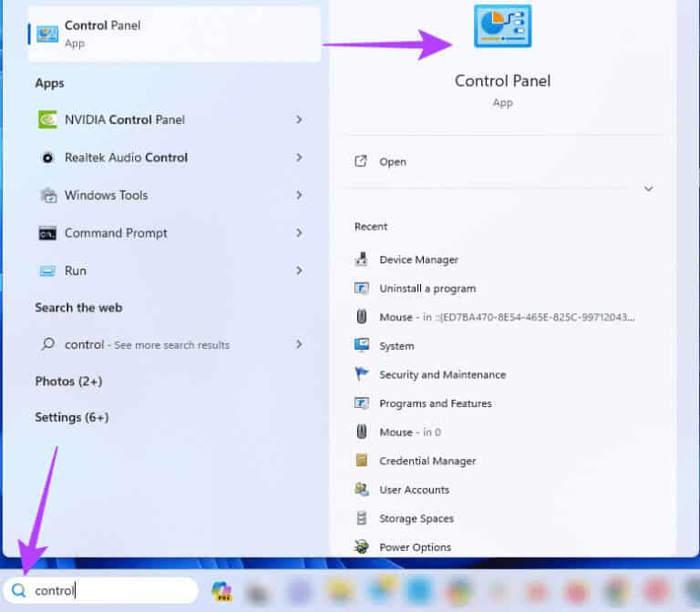Click the taskbar search magnifier icon
Viewport: 700px width, 612px height.
19,590
